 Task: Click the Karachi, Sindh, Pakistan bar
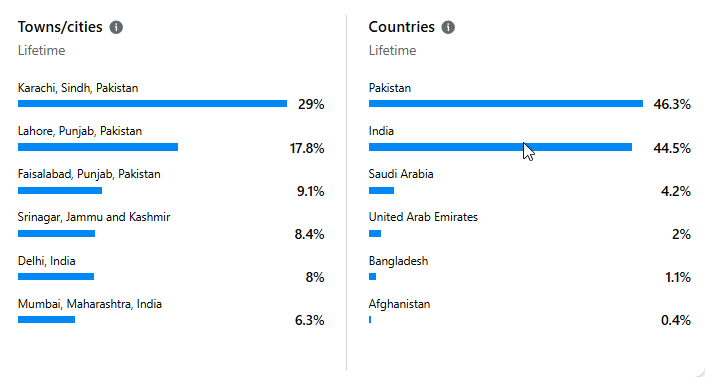tap(152, 104)
